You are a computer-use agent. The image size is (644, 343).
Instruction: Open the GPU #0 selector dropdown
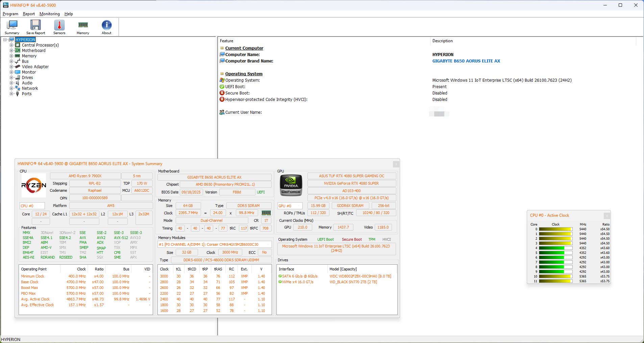(290, 206)
